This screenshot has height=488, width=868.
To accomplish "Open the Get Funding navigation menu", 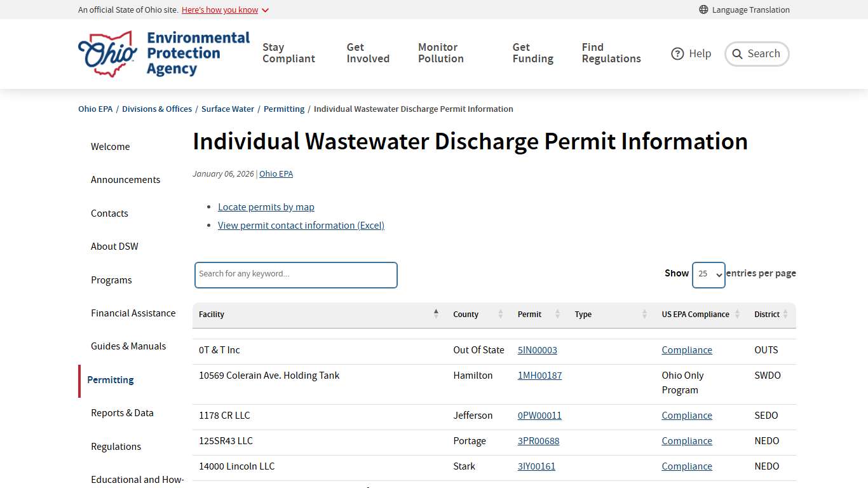I will pyautogui.click(x=532, y=53).
